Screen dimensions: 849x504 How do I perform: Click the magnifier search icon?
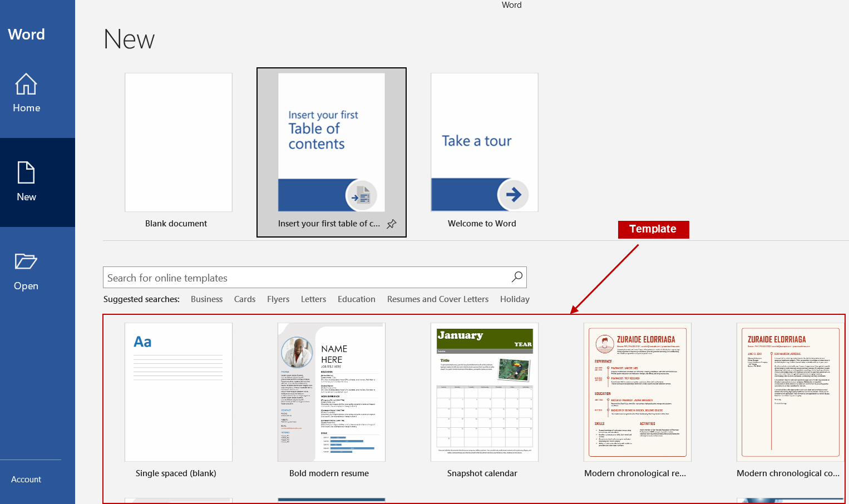click(x=517, y=277)
